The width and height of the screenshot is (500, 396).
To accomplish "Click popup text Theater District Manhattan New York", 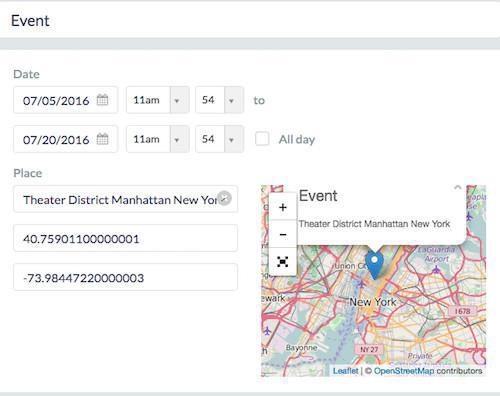I will tap(374, 224).
